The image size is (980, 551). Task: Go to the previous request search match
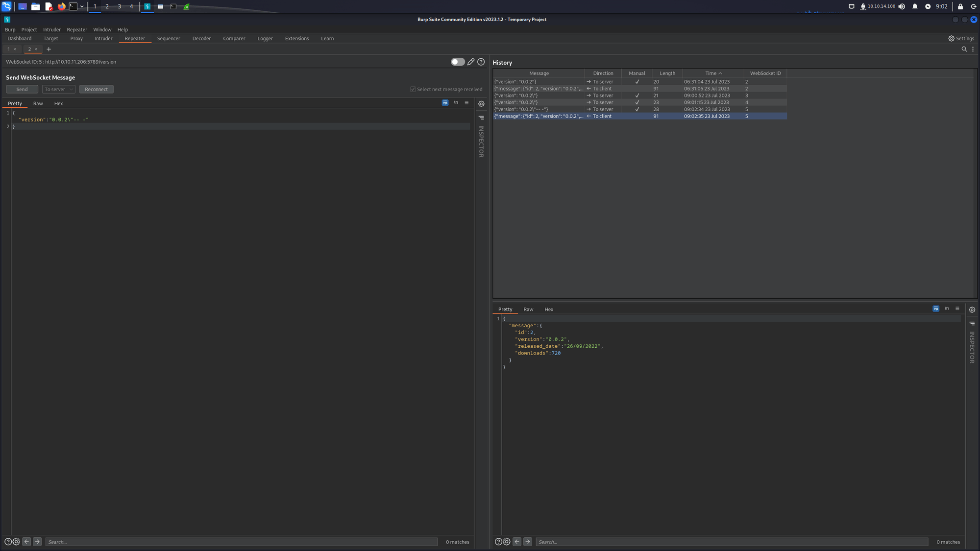coord(27,542)
